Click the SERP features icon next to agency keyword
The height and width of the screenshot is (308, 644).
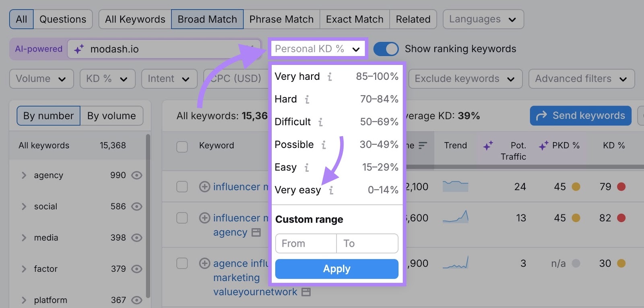pyautogui.click(x=256, y=233)
